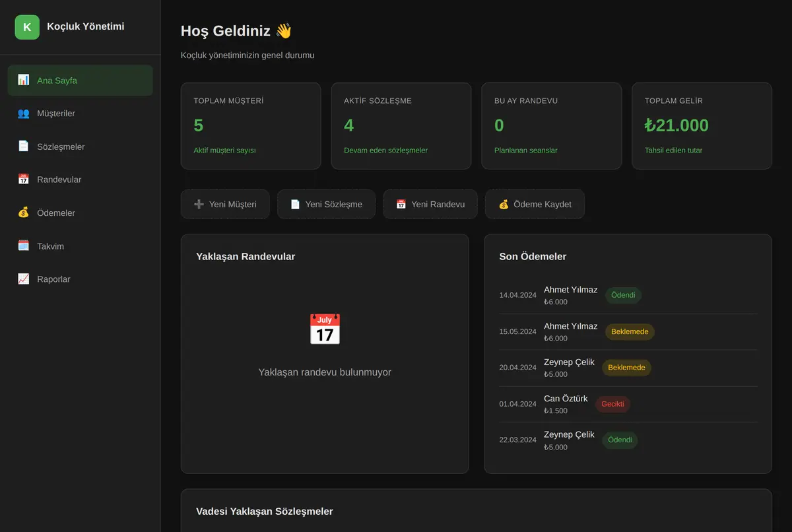Open the Ana Sayfa menu item
792x532 pixels.
click(81, 80)
